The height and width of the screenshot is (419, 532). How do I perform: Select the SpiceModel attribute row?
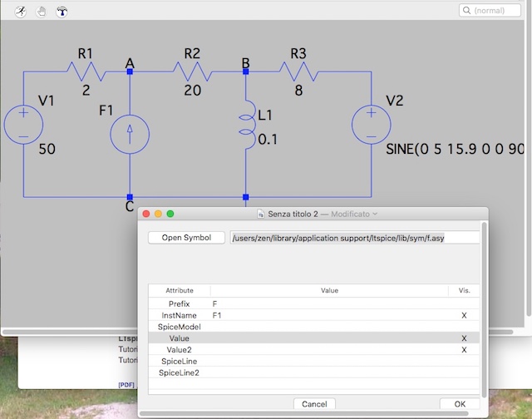pos(179,328)
